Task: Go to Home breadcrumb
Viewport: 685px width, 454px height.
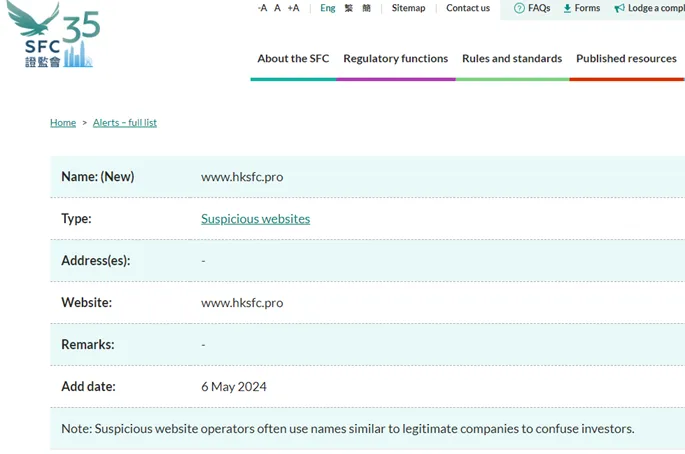Action: [63, 123]
